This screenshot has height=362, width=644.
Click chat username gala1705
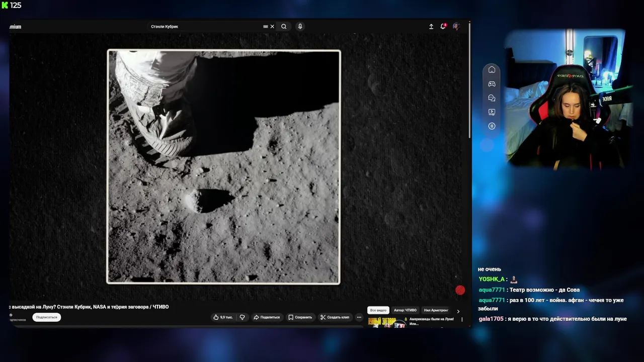491,319
